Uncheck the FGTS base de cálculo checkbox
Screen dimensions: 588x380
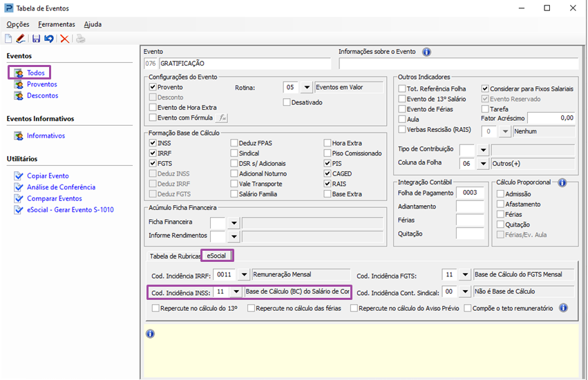pyautogui.click(x=153, y=164)
